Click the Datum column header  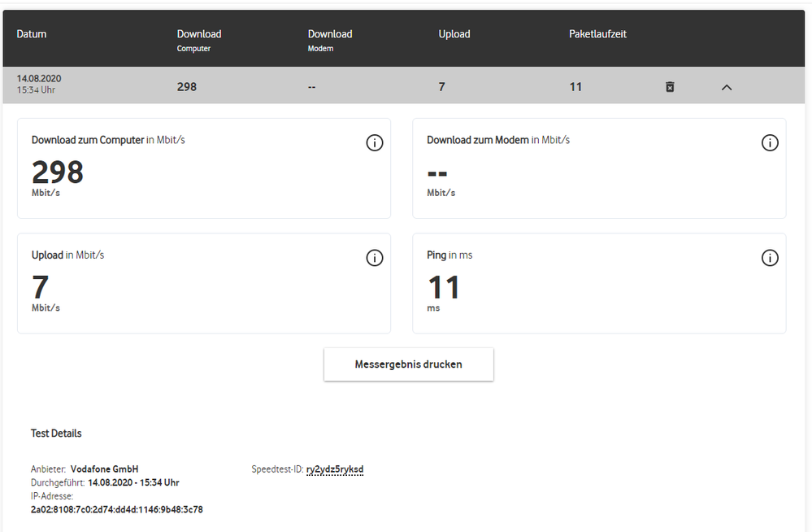coord(32,34)
